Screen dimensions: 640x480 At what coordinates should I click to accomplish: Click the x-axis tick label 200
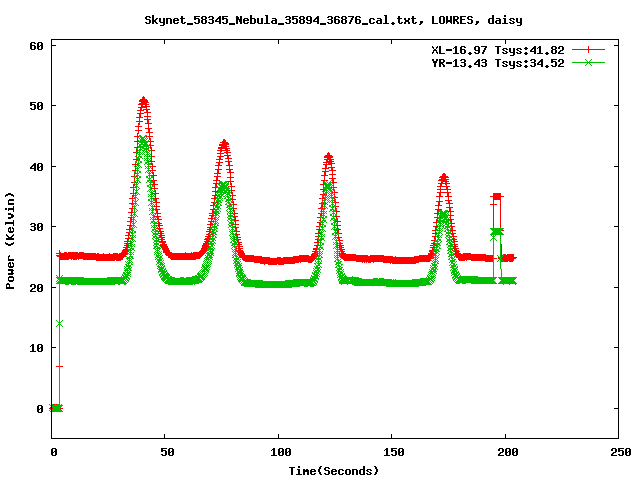click(x=507, y=452)
